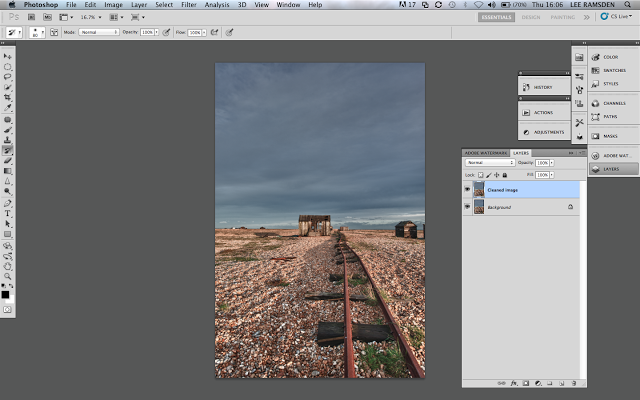Screen dimensions: 640x400
Task: Open the Filter menu
Action: [x=189, y=4]
